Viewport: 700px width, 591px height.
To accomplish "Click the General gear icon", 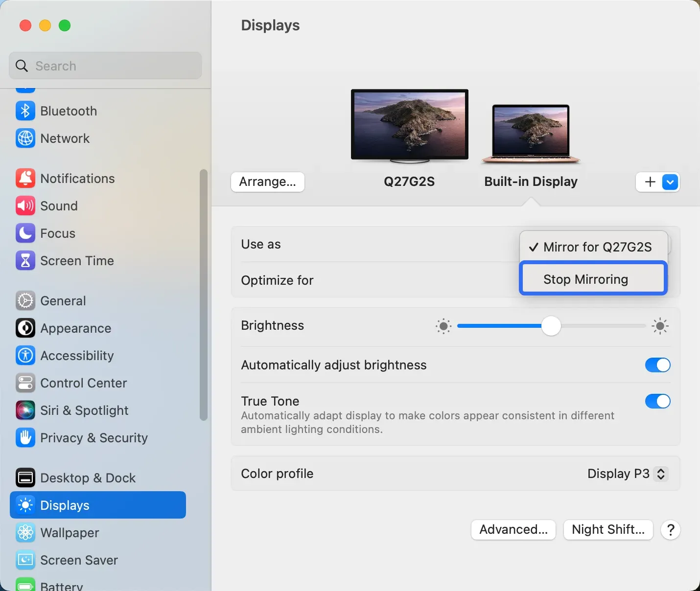I will [x=25, y=301].
